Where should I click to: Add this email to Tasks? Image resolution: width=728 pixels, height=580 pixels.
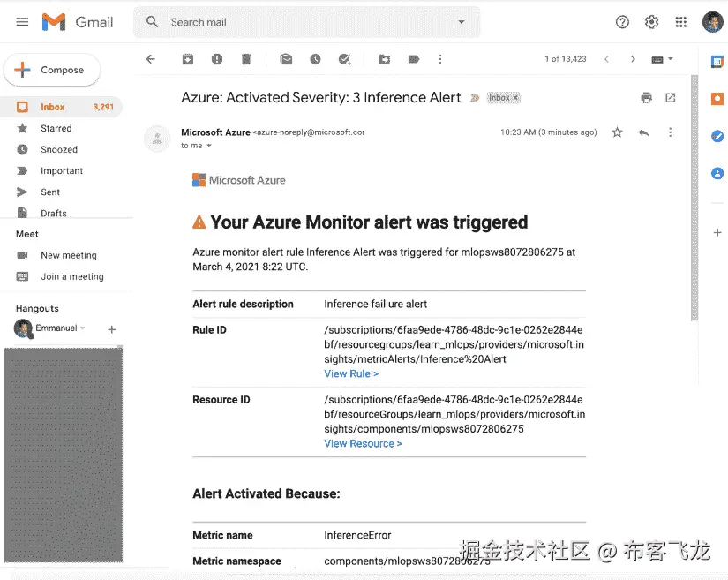point(344,59)
